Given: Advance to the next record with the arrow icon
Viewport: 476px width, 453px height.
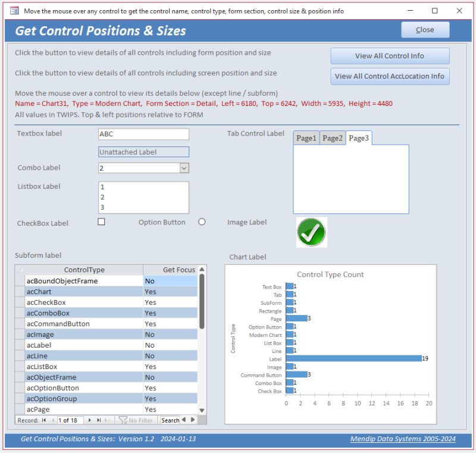Looking at the screenshot, I should pyautogui.click(x=90, y=421).
